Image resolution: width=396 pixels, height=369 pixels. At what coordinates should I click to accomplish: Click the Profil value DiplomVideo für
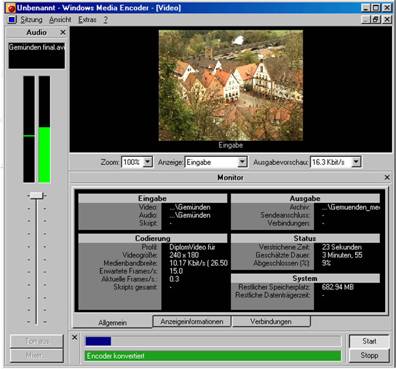click(x=192, y=247)
